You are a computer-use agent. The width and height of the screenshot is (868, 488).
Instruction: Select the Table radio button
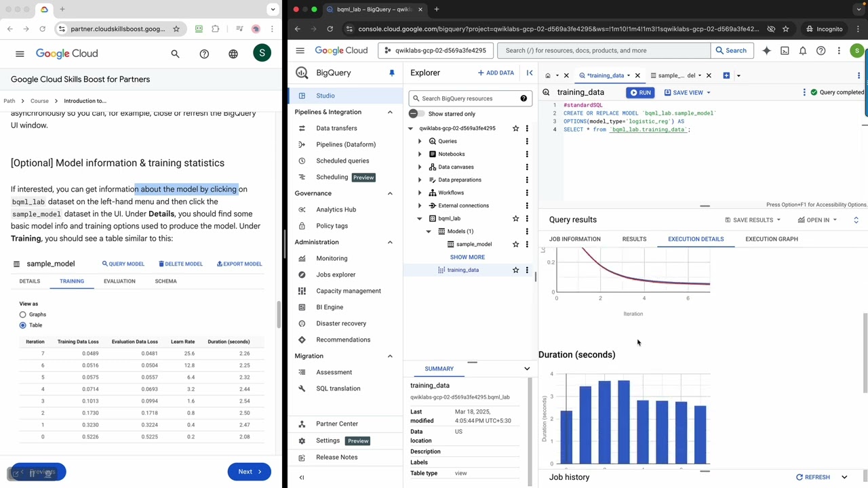22,325
